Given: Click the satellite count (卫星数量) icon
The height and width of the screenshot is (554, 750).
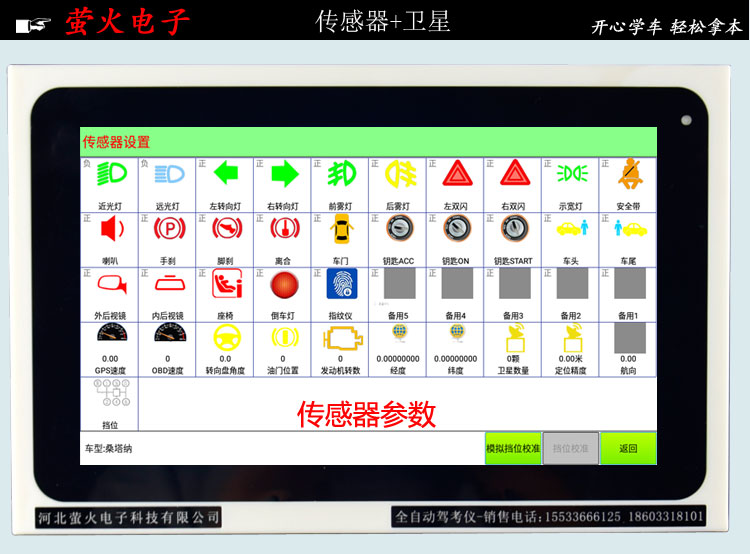Looking at the screenshot, I should click(x=513, y=339).
